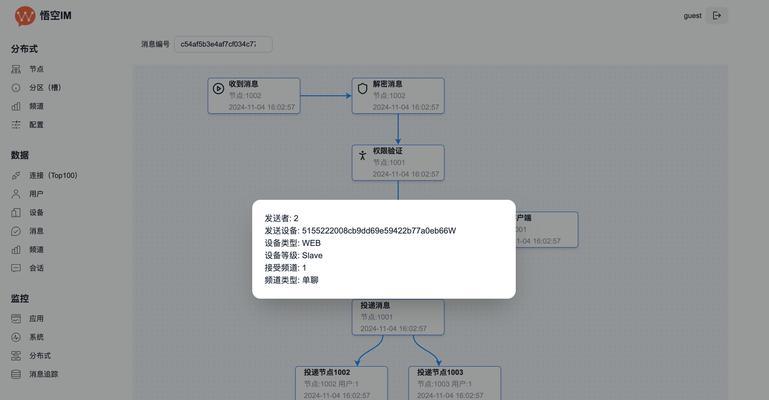Click the shield icon in 解密消息 node
The width and height of the screenshot is (769, 400).
(x=362, y=89)
